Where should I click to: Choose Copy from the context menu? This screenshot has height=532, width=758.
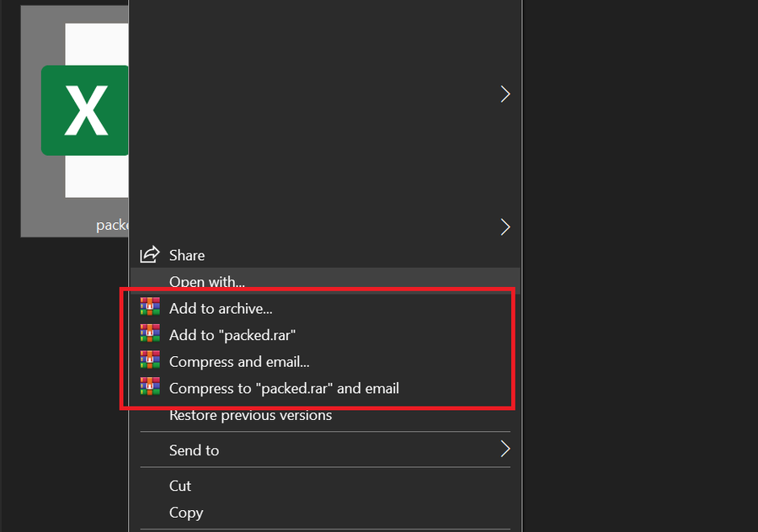click(x=325, y=512)
